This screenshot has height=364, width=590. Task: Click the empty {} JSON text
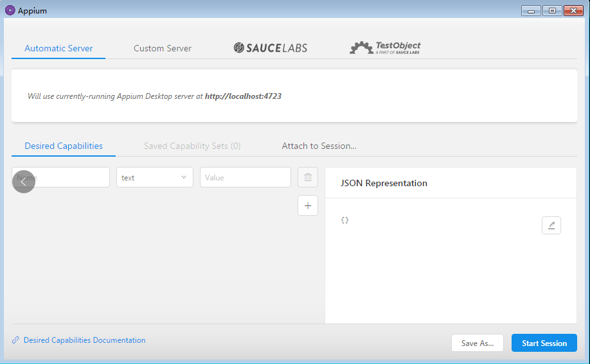(x=344, y=220)
